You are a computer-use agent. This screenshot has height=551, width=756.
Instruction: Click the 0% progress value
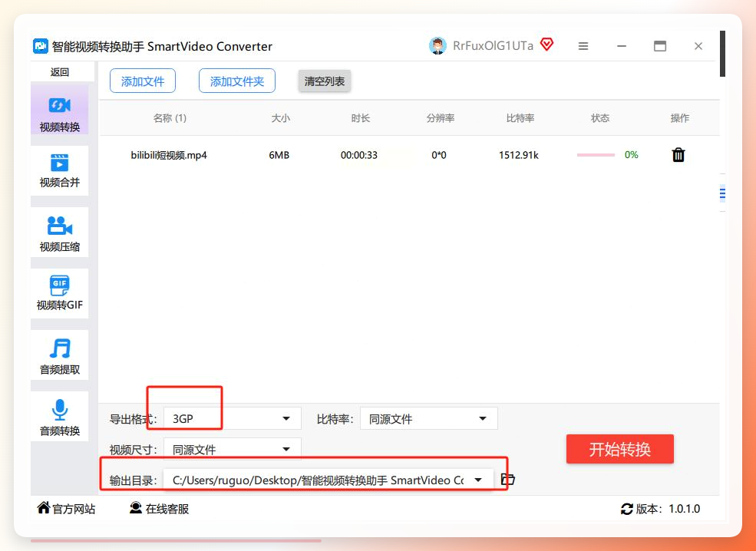pyautogui.click(x=631, y=155)
